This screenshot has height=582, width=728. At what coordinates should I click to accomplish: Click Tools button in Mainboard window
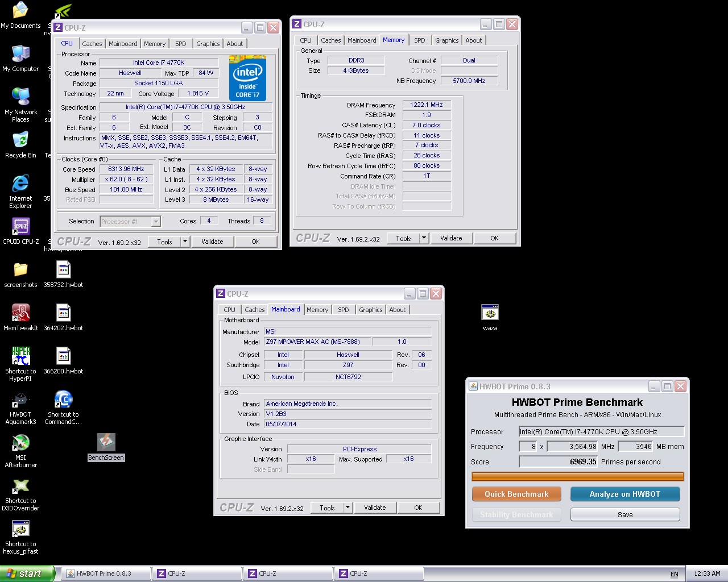pos(327,508)
